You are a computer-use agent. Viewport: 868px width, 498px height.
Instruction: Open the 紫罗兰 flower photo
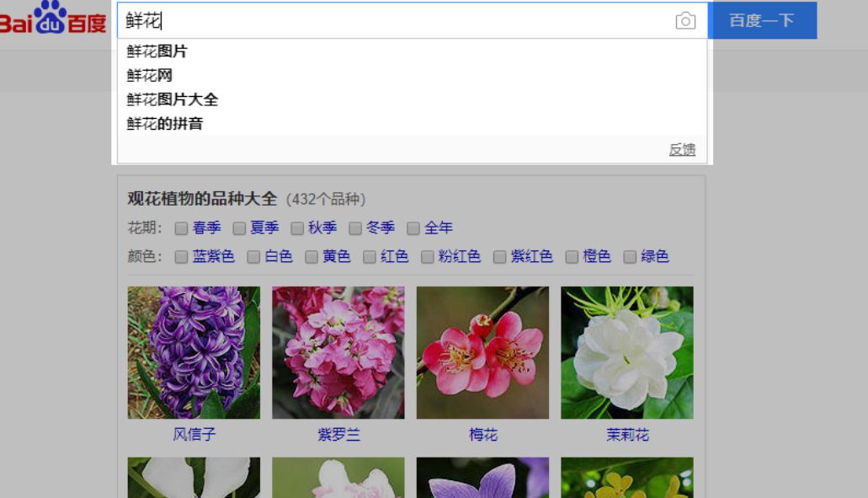pyautogui.click(x=338, y=352)
